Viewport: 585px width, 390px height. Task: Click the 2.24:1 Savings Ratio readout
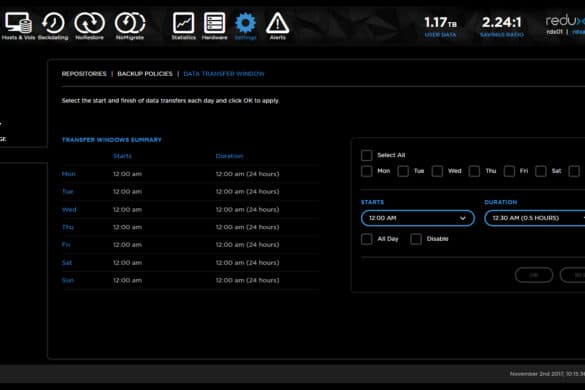[x=501, y=26]
